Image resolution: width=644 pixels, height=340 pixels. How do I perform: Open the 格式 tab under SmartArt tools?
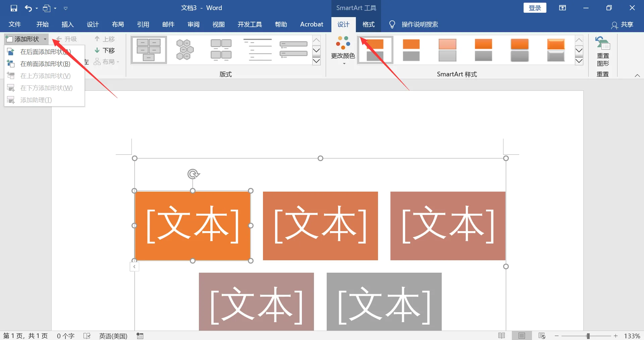(x=368, y=24)
